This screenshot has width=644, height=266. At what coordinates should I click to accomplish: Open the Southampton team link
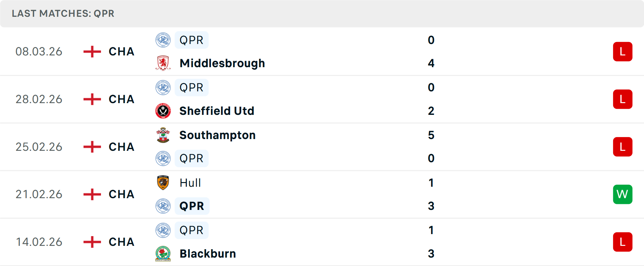pyautogui.click(x=217, y=135)
